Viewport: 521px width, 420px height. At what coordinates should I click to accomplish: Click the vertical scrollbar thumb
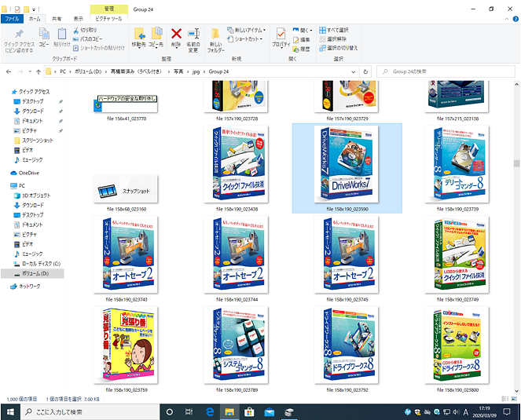pyautogui.click(x=516, y=163)
